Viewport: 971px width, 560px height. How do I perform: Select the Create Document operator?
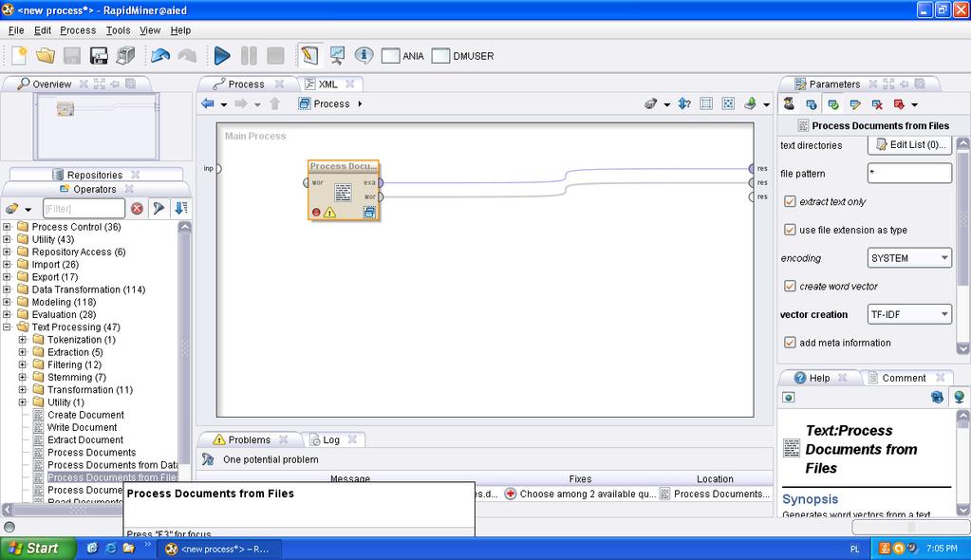coord(85,415)
